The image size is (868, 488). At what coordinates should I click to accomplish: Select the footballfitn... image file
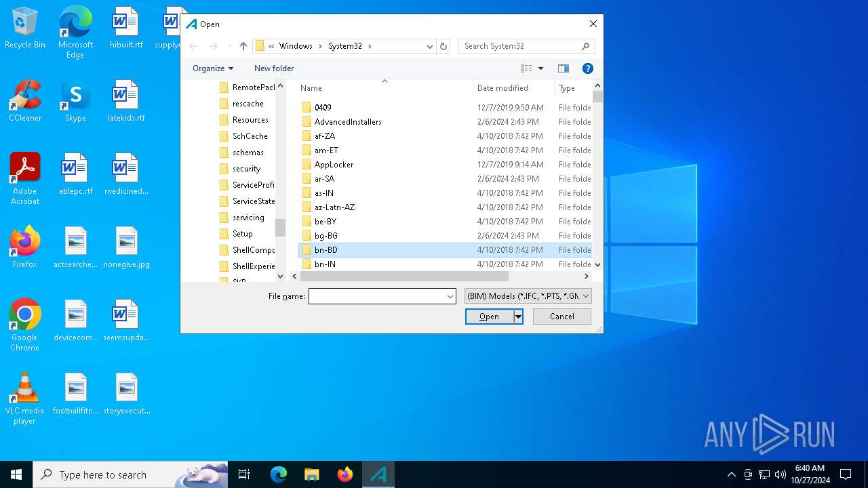click(x=75, y=394)
